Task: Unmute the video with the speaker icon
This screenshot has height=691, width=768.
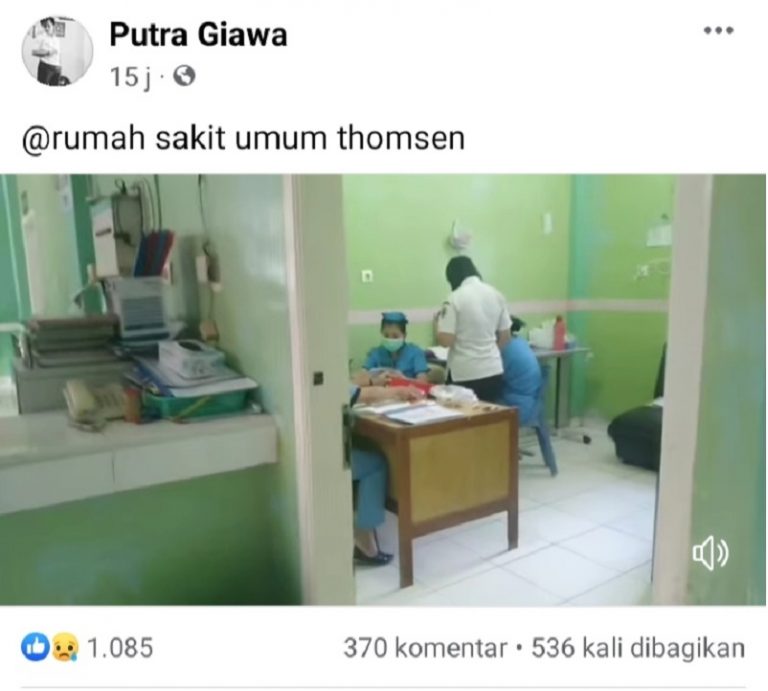Action: tap(711, 553)
